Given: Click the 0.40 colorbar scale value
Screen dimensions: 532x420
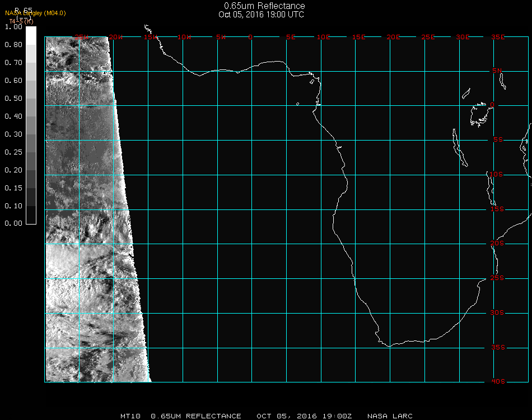Looking at the screenshot, I should coord(13,116).
